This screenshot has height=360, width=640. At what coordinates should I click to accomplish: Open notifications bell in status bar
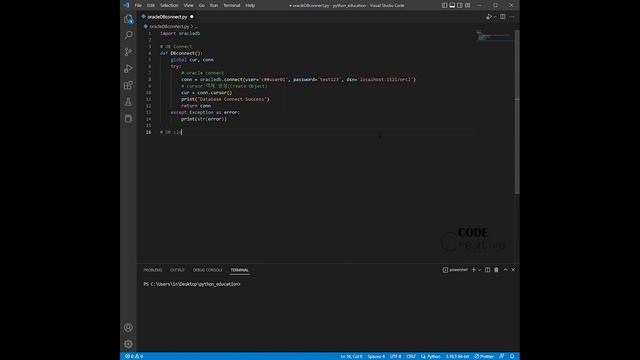click(x=512, y=356)
